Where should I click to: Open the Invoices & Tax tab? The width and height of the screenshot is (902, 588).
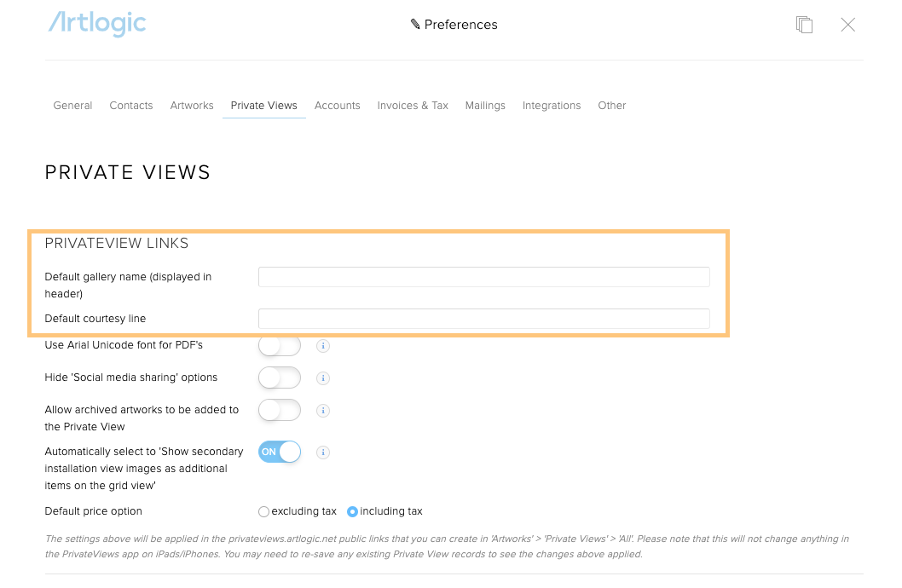pyautogui.click(x=413, y=106)
